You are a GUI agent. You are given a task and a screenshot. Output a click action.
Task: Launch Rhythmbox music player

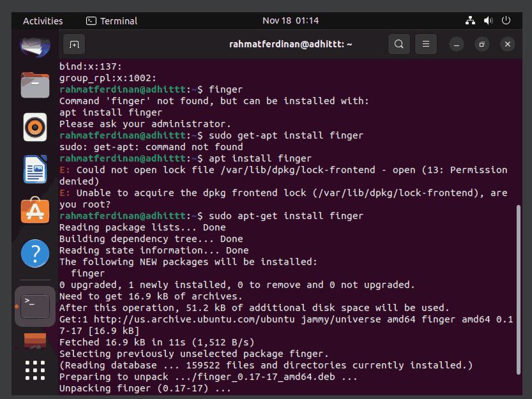(x=35, y=127)
